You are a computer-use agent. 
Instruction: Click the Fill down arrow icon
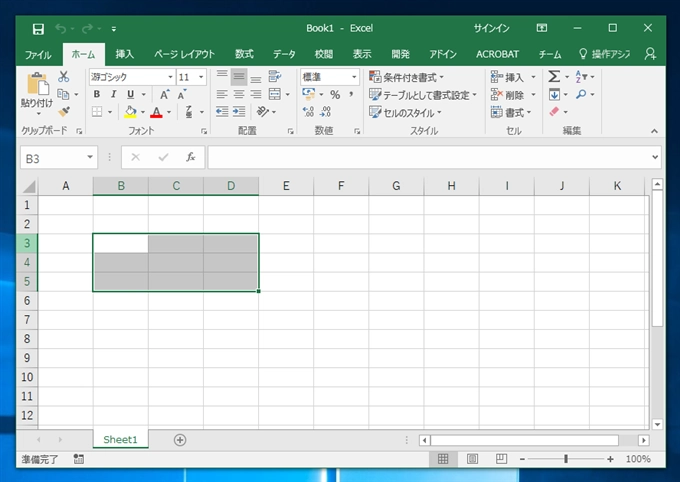554,94
